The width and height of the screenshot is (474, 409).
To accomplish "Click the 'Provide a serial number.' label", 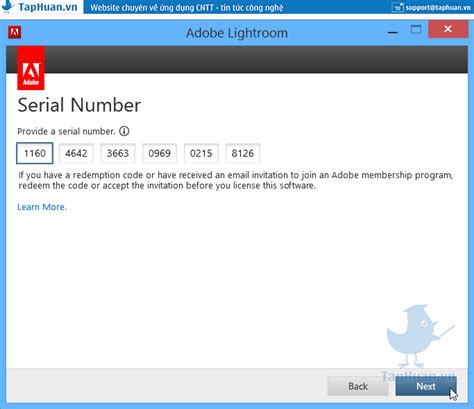I will pyautogui.click(x=66, y=131).
